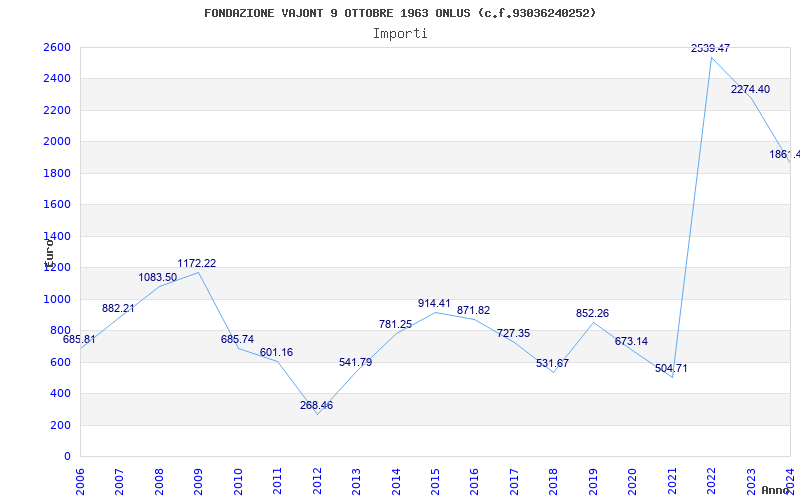Click the 200 y-axis value
The width and height of the screenshot is (800, 500).
coord(60,426)
